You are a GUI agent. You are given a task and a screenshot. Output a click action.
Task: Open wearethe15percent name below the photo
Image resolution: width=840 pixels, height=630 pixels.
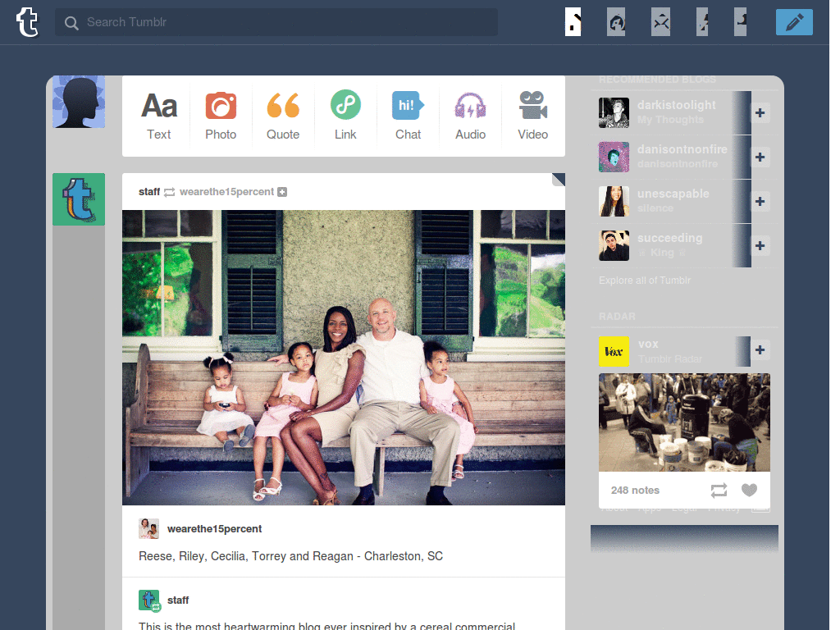[214, 529]
